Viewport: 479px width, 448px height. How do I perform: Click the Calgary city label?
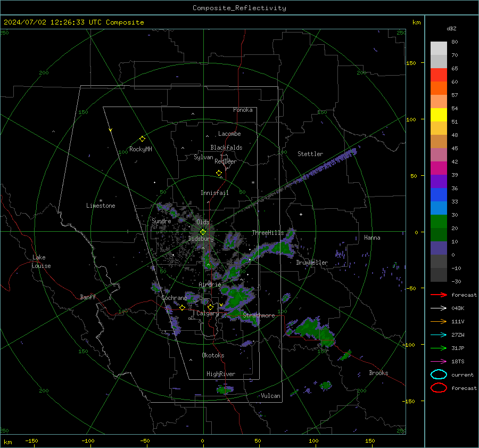(208, 313)
